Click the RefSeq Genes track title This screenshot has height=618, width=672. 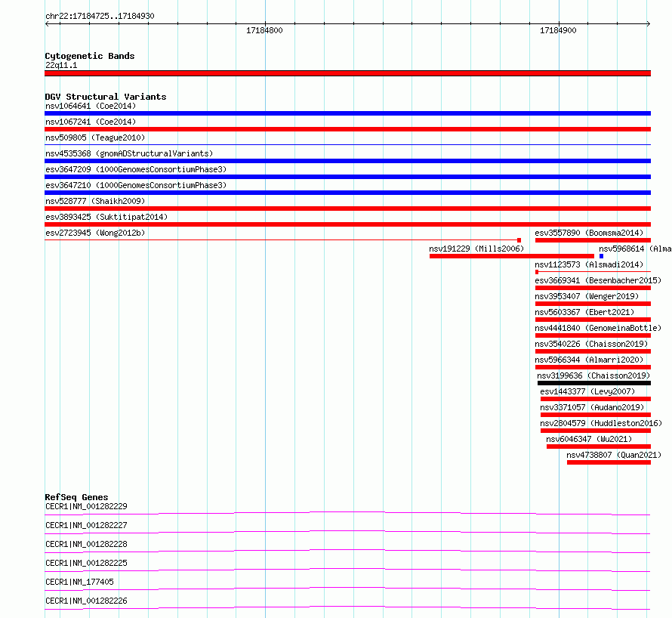tap(76, 497)
